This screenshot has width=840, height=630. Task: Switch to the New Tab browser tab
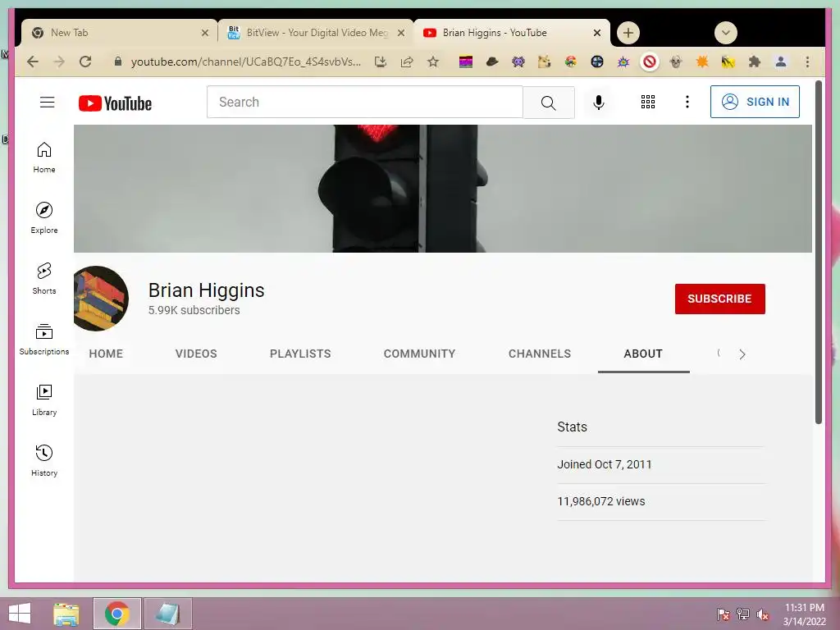tap(118, 33)
